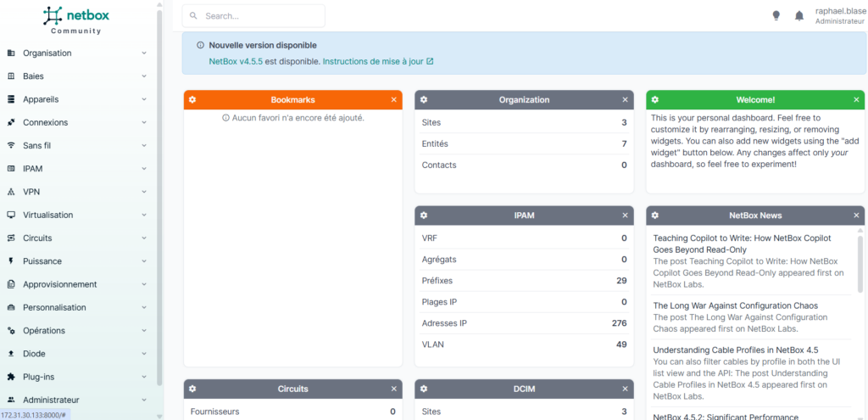
Task: Close the Welcome widget
Action: click(x=856, y=100)
